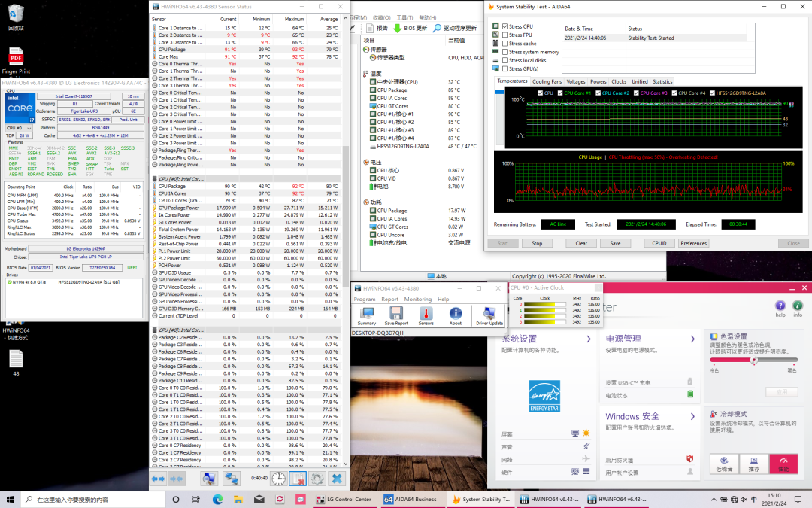Image resolution: width=812 pixels, height=508 pixels.
Task: Open the Sensors tool in HWiNFO64
Action: coord(426,315)
